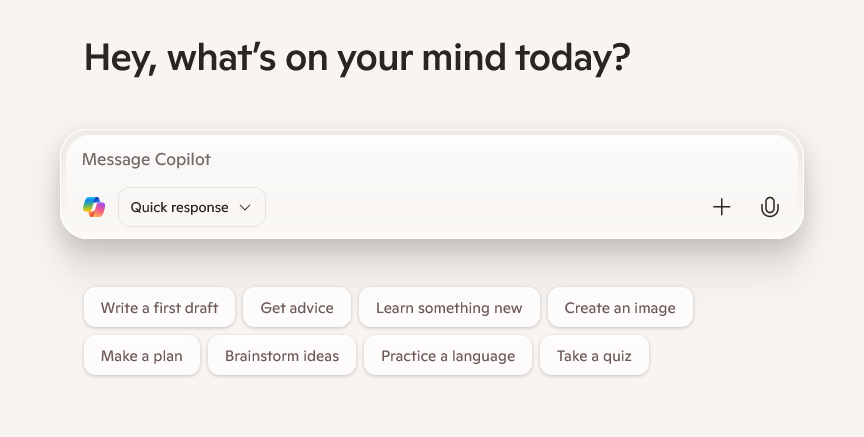
Task: Click the greeting heading text
Action: [357, 58]
